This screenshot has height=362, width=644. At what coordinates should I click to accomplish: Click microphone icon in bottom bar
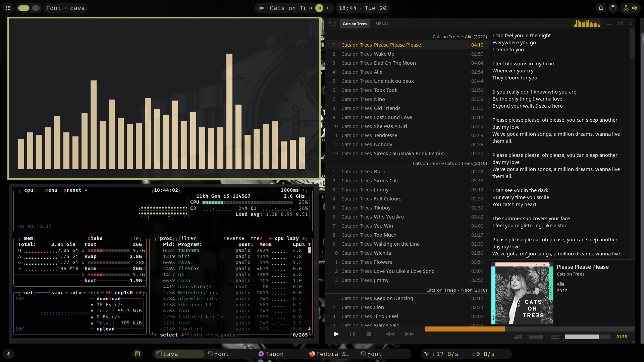[x=9, y=354]
